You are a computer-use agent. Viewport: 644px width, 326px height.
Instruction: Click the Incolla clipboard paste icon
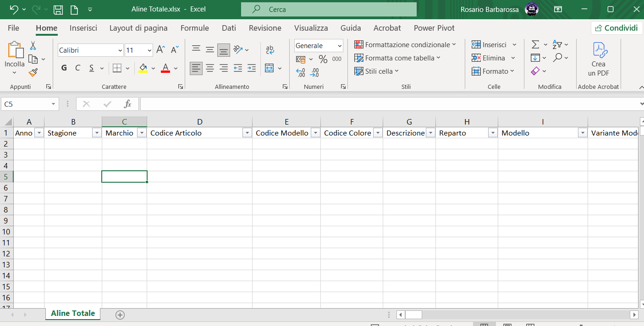point(15,50)
